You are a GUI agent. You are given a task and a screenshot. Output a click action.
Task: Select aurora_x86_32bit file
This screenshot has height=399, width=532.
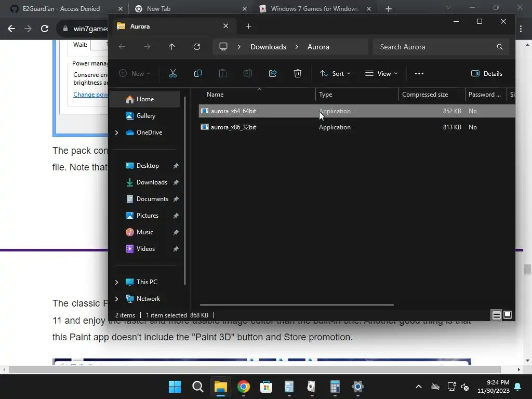coord(357,127)
